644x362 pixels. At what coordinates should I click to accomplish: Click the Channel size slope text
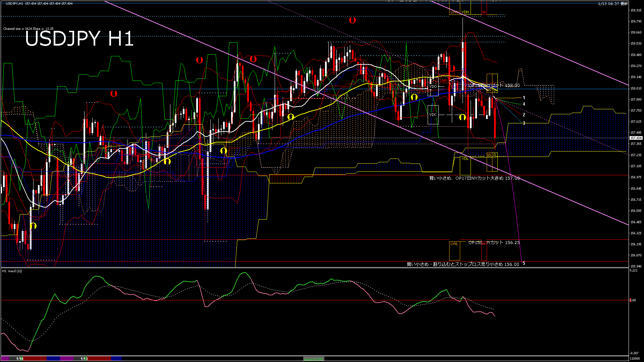(28, 29)
